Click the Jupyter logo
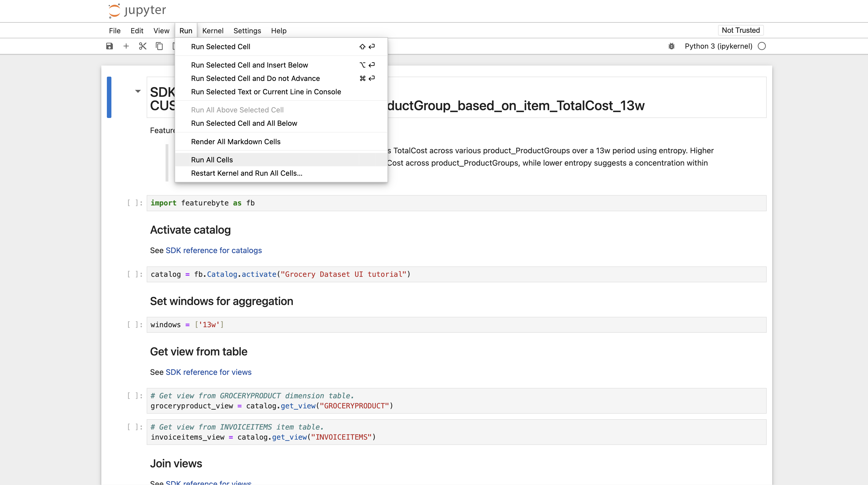This screenshot has width=868, height=485. pos(137,10)
